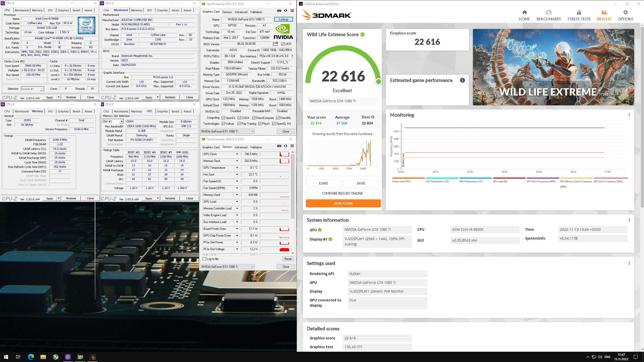The height and width of the screenshot is (362, 644).
Task: Click camera icon in GPU-Z Sensors window
Action: click(x=279, y=146)
